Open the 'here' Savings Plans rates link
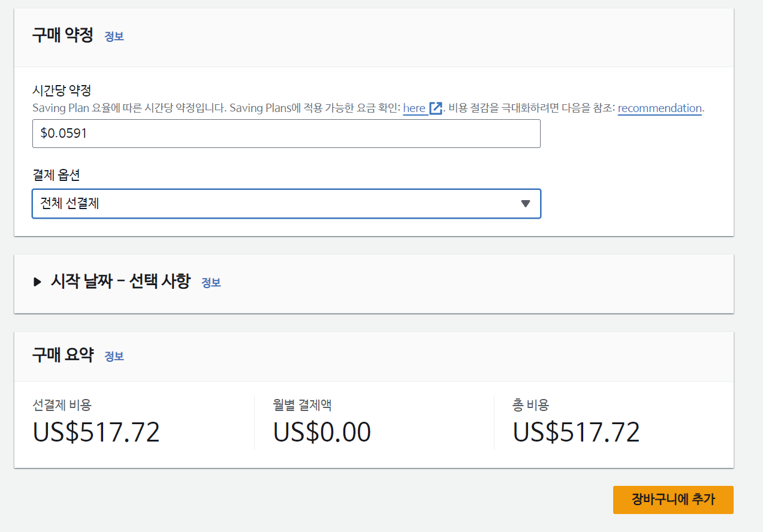Viewport: 763px width, 532px height. point(414,108)
